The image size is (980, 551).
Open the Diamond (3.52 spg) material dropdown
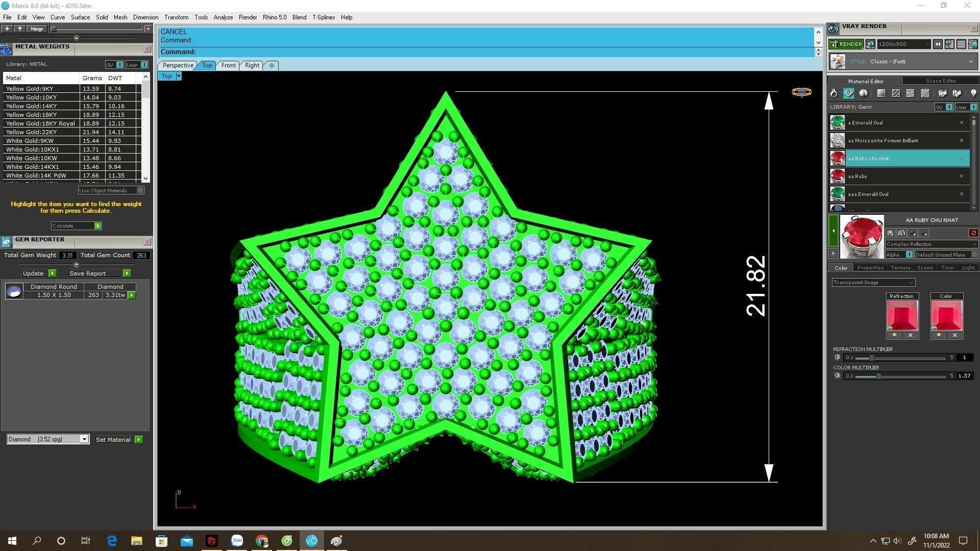point(84,439)
